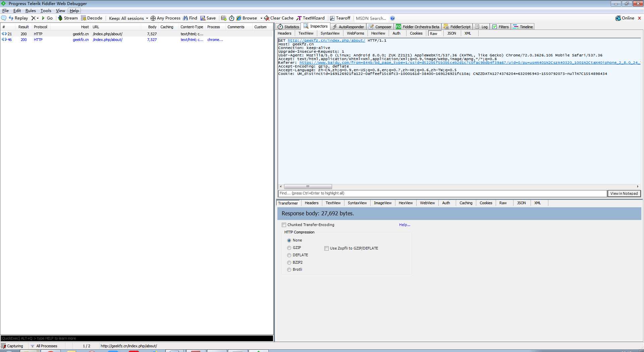
Task: Select request Headers inspector tab
Action: coord(284,33)
